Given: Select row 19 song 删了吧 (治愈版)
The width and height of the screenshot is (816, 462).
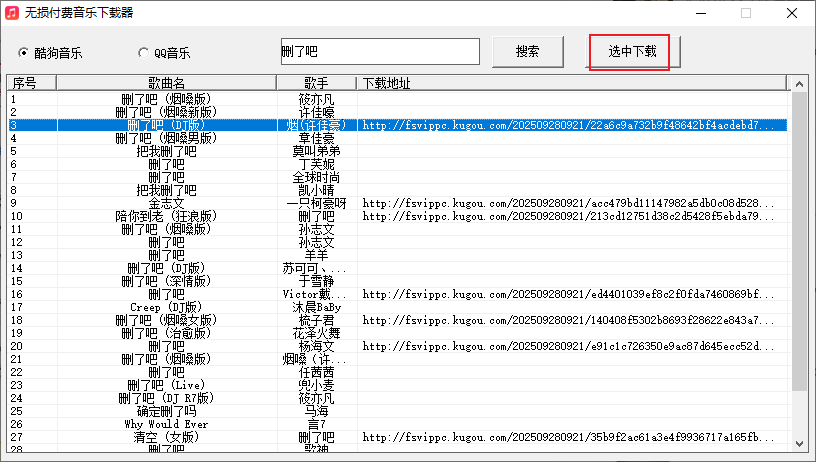Looking at the screenshot, I should point(167,333).
